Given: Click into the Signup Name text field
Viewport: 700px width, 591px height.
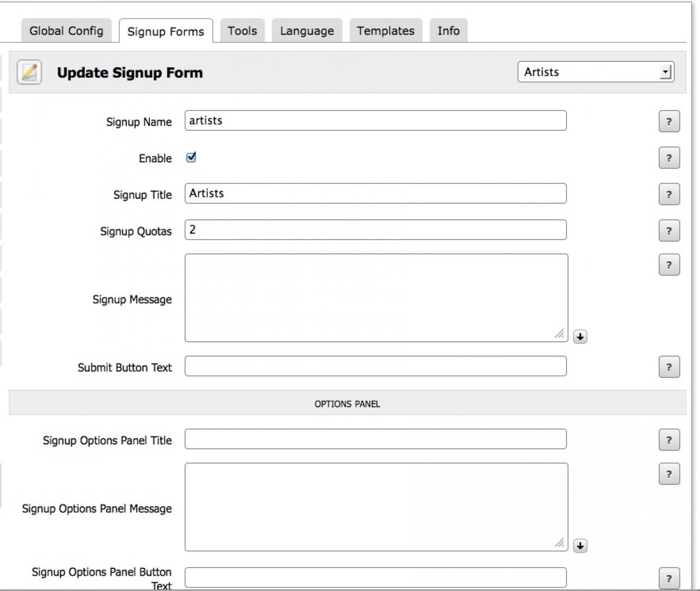Looking at the screenshot, I should (x=375, y=121).
